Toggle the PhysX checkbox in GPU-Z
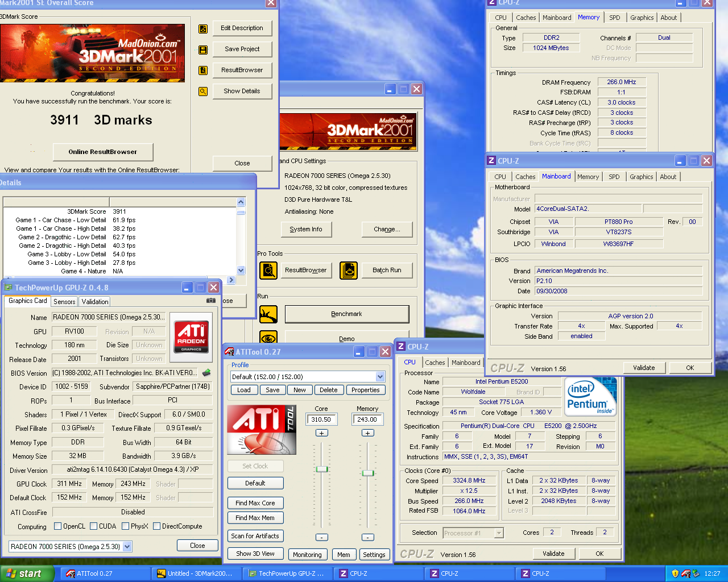 pos(125,526)
